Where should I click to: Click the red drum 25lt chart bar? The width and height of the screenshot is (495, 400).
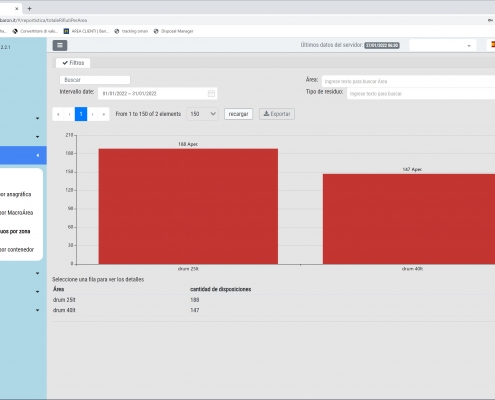pos(188,206)
